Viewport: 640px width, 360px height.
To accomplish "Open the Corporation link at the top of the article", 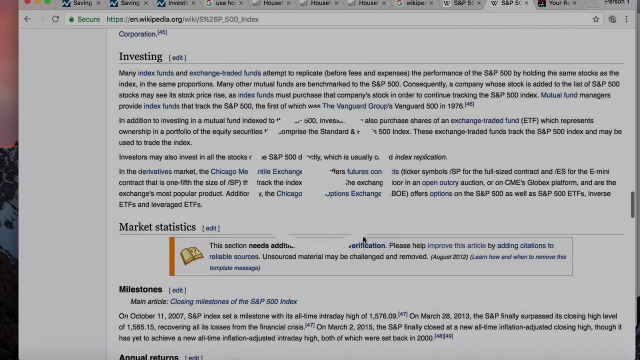I will (x=138, y=34).
